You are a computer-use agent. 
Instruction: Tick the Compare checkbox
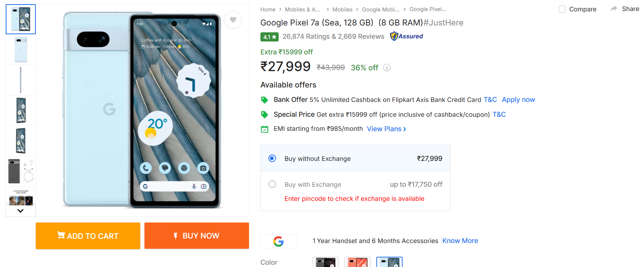click(562, 9)
